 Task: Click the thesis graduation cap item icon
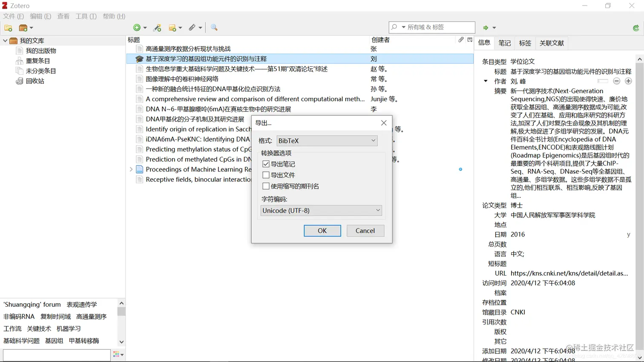point(139,59)
